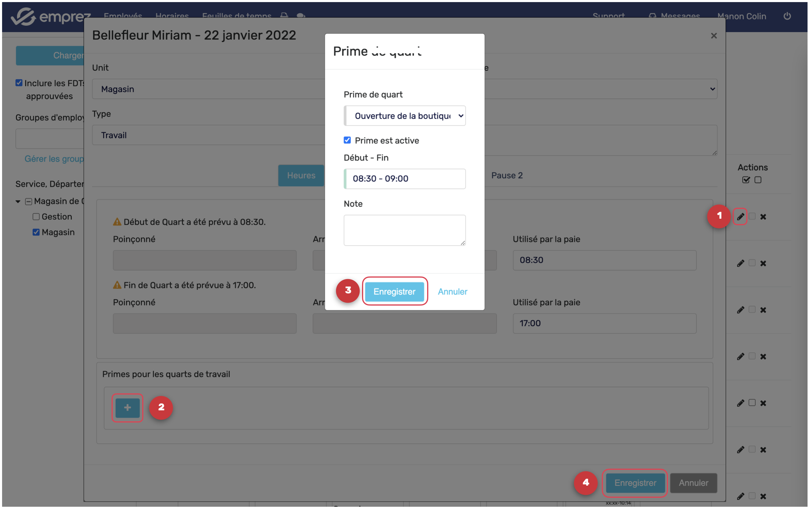Click the Annuler link in the premium popup

click(x=452, y=291)
